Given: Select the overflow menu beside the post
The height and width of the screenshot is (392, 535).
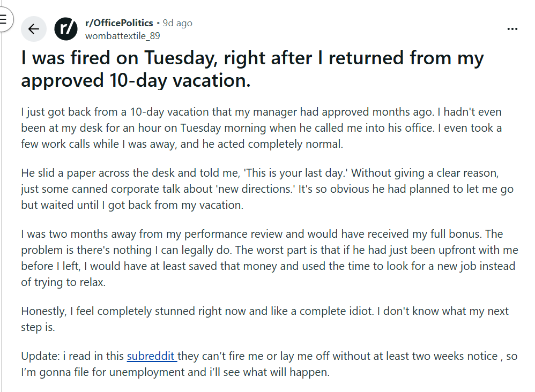Looking at the screenshot, I should (x=512, y=29).
